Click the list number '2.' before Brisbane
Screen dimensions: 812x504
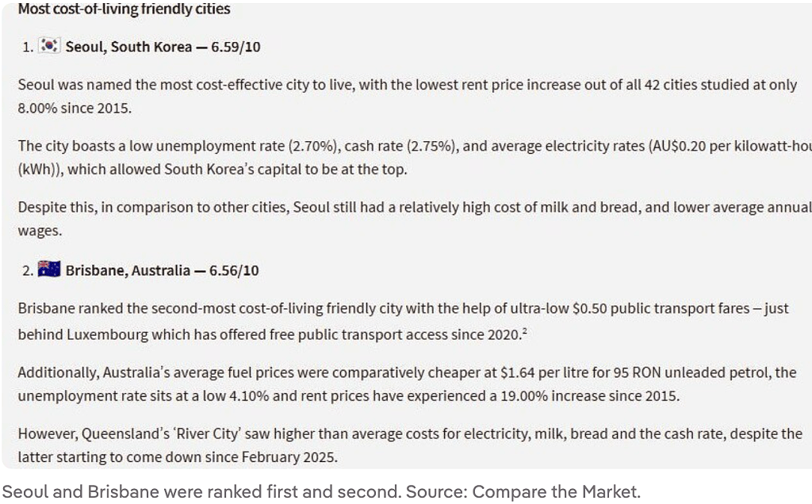pos(28,271)
